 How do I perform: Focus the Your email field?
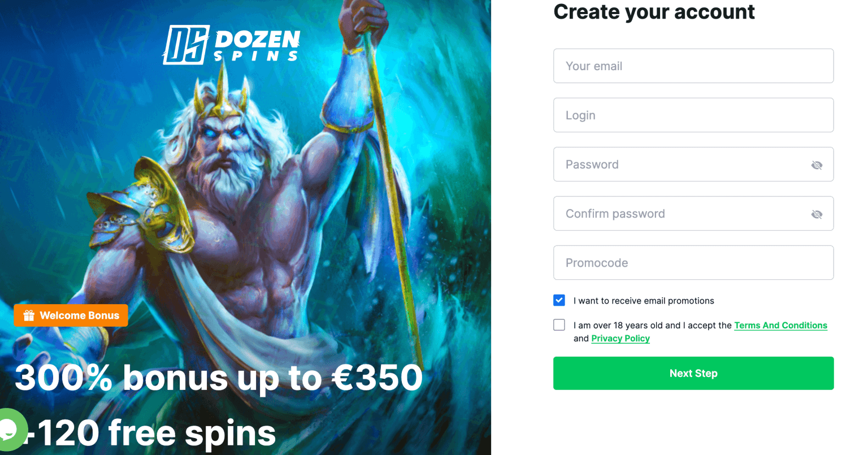(x=693, y=66)
